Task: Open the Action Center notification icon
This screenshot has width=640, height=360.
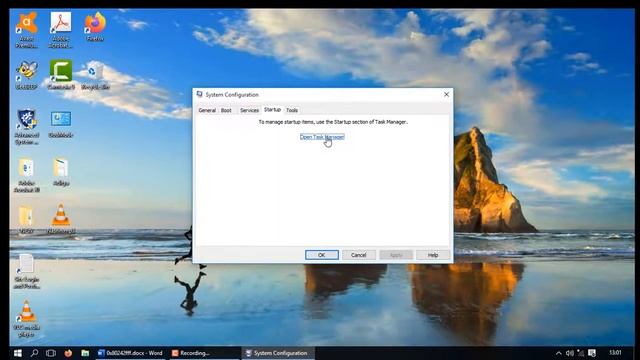Action: 592,353
